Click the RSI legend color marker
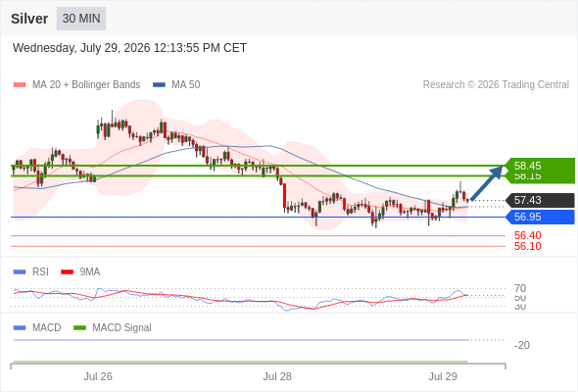Image resolution: width=578 pixels, height=392 pixels. [x=20, y=272]
